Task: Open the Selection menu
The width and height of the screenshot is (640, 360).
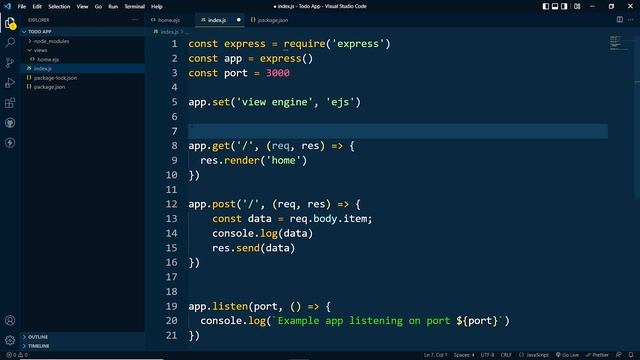Action: (x=59, y=7)
